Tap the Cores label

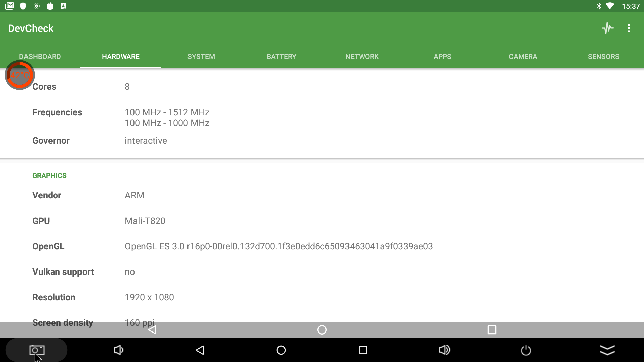pyautogui.click(x=44, y=87)
